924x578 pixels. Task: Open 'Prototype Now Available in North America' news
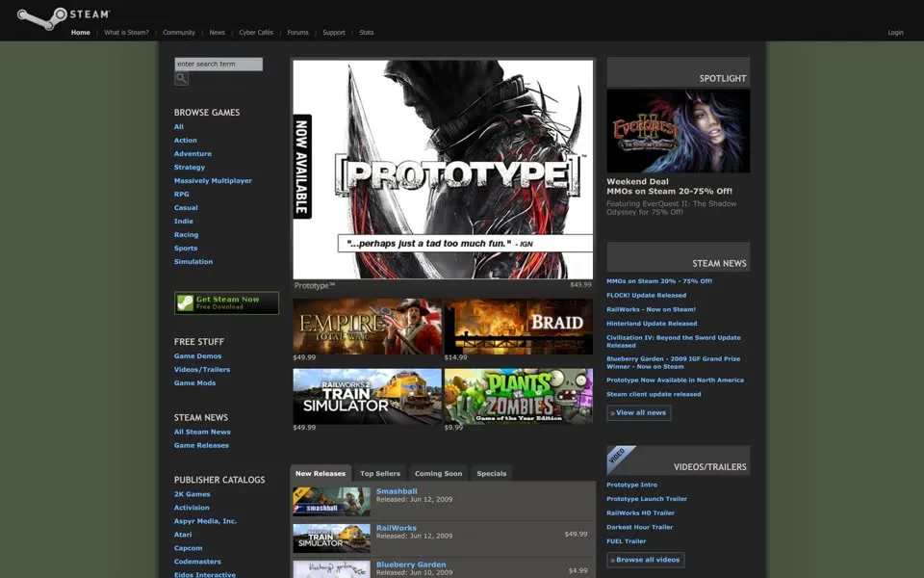[x=675, y=381]
